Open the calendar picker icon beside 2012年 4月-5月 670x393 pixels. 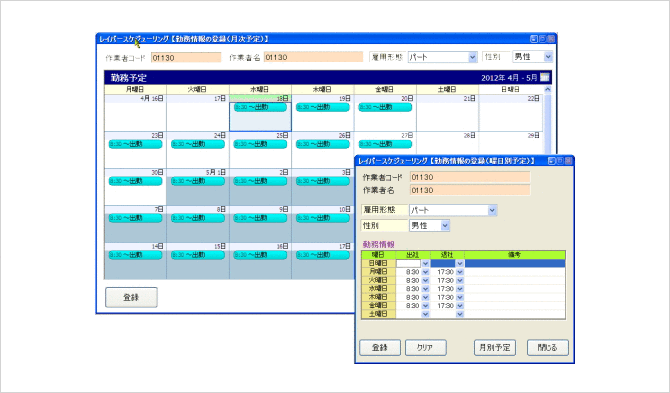(544, 77)
